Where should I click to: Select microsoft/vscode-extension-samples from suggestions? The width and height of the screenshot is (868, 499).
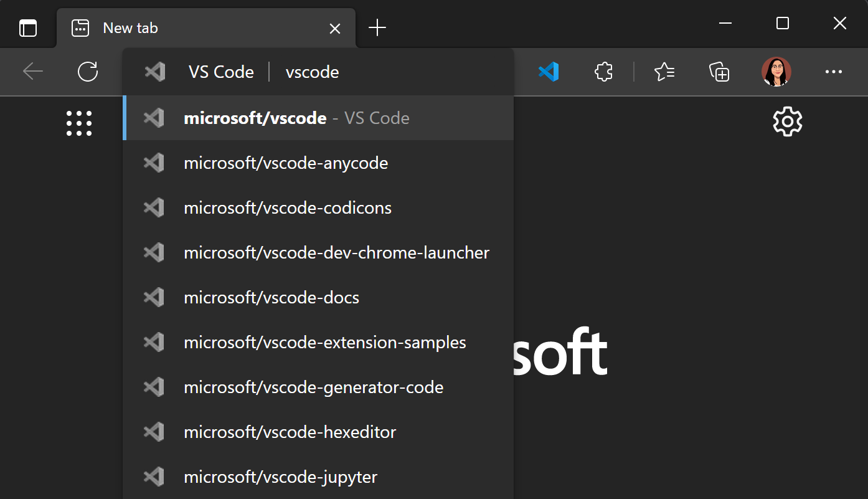324,342
